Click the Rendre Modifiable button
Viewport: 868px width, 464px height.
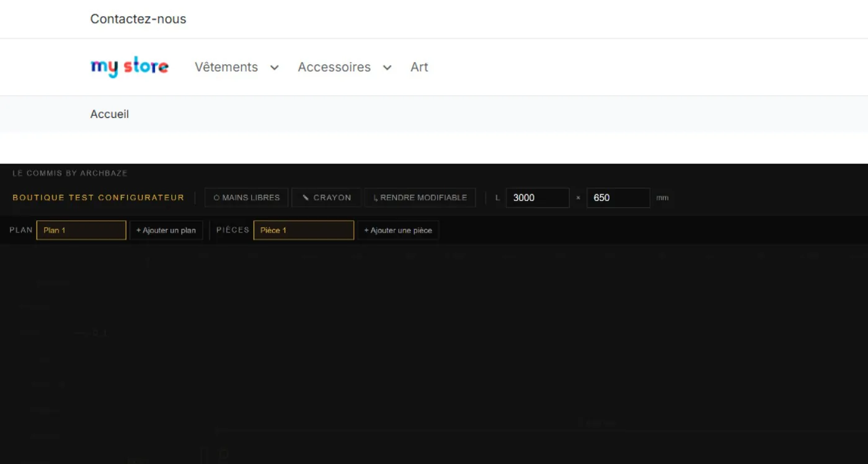click(x=420, y=198)
